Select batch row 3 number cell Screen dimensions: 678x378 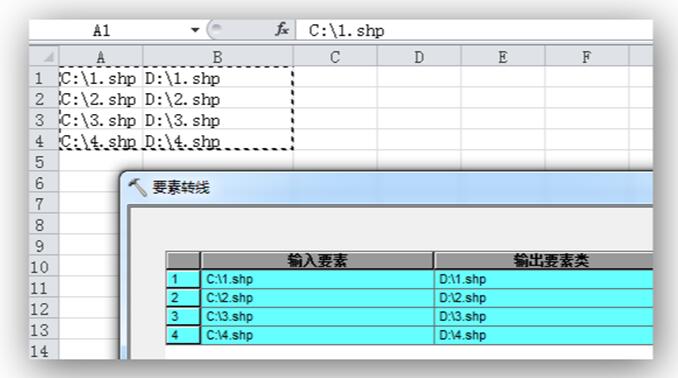click(x=183, y=316)
